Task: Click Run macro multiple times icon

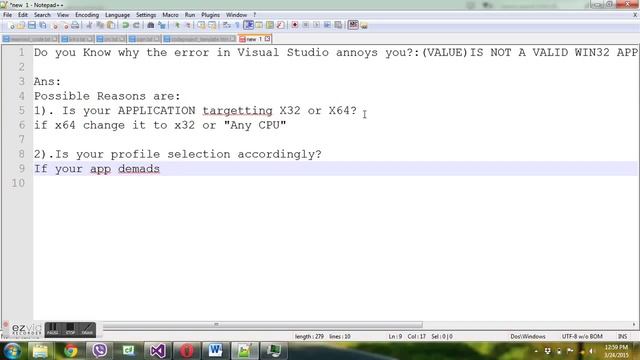Action: (x=327, y=25)
